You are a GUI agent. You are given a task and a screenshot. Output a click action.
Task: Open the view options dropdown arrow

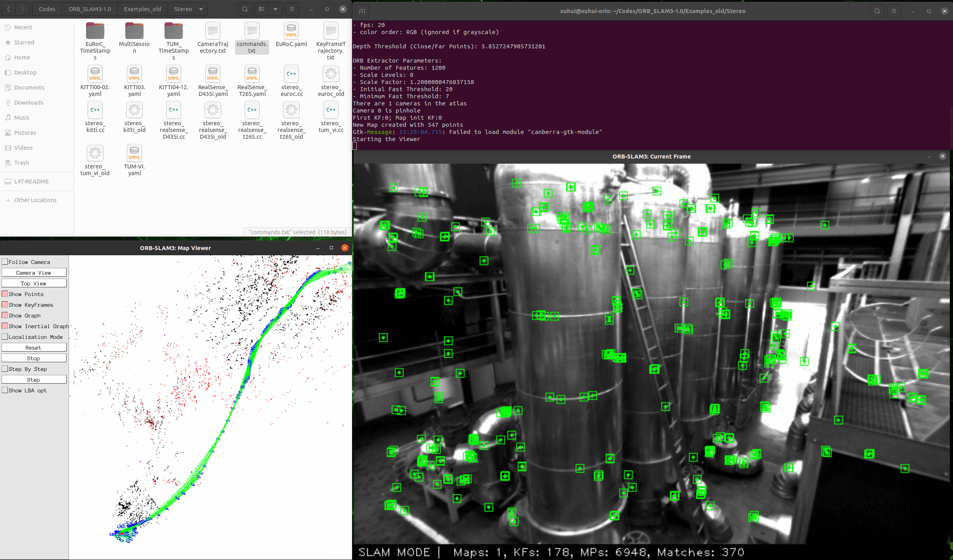[x=275, y=9]
